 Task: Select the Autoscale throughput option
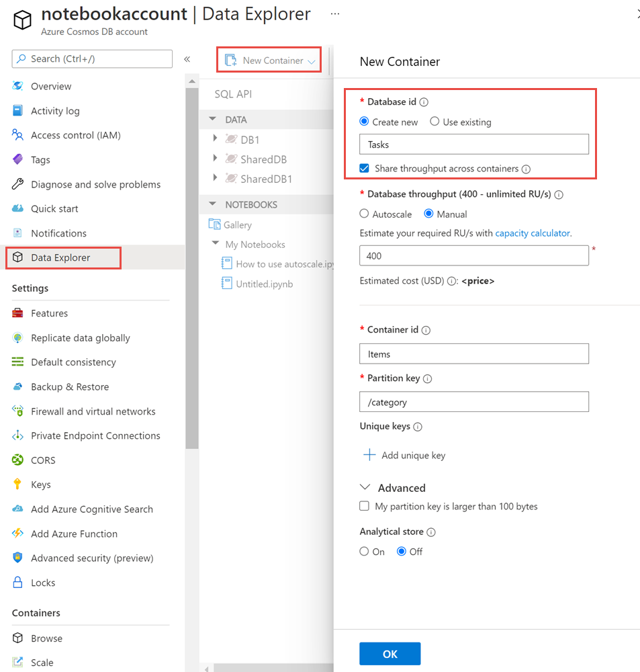366,214
